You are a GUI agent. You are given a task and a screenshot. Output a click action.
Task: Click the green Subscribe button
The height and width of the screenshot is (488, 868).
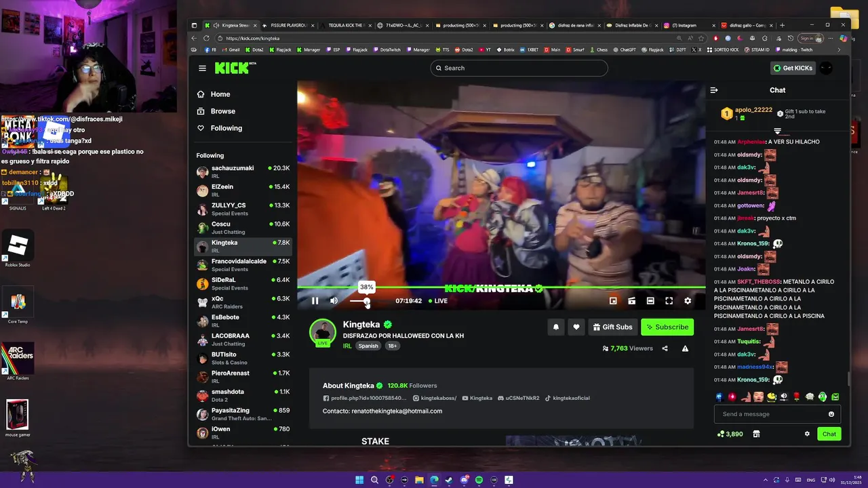tap(667, 327)
